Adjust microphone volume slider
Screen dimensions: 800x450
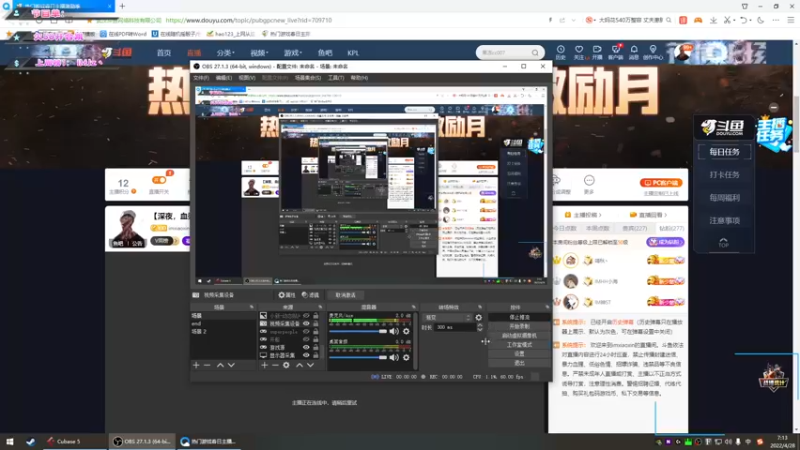coord(358,332)
